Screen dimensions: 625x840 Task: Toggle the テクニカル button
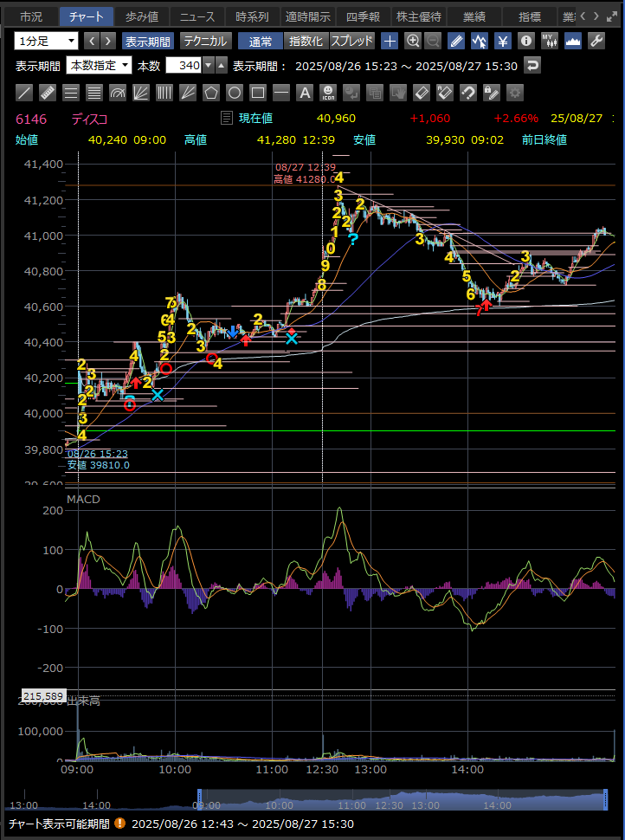click(x=206, y=41)
